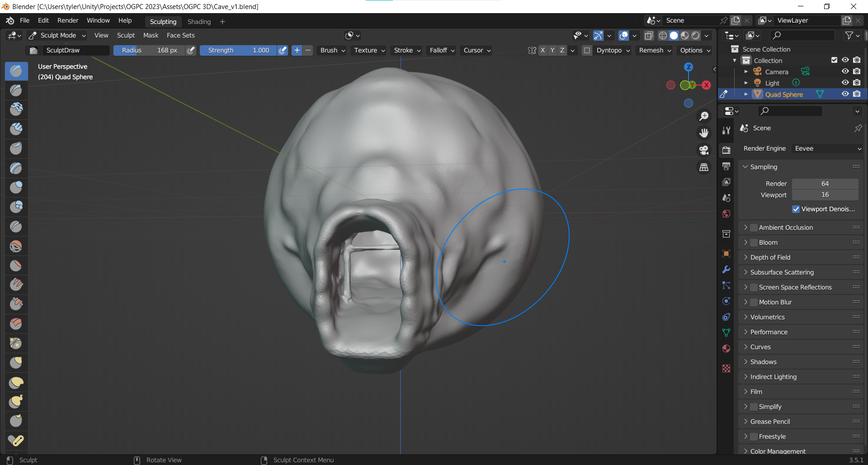
Task: Expand the Shadows panel
Action: point(763,362)
